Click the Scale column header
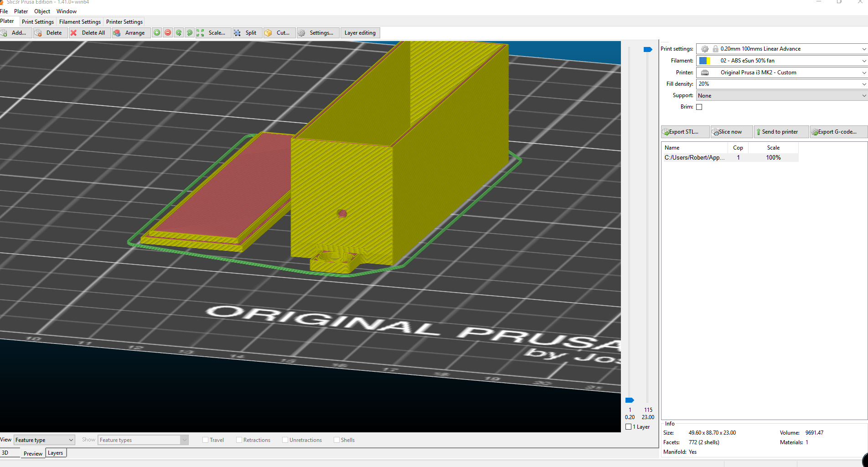Image resolution: width=868 pixels, height=467 pixels. point(773,148)
